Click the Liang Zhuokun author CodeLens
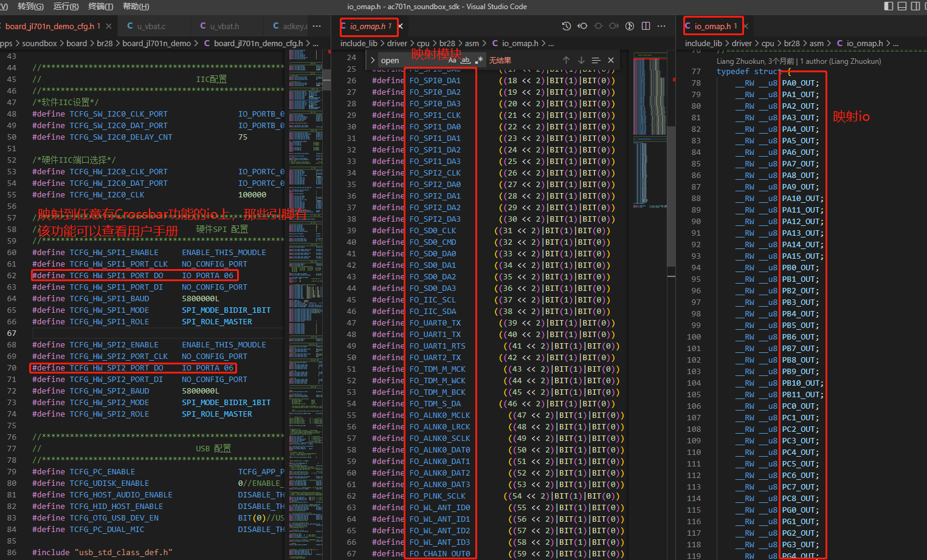 799,61
